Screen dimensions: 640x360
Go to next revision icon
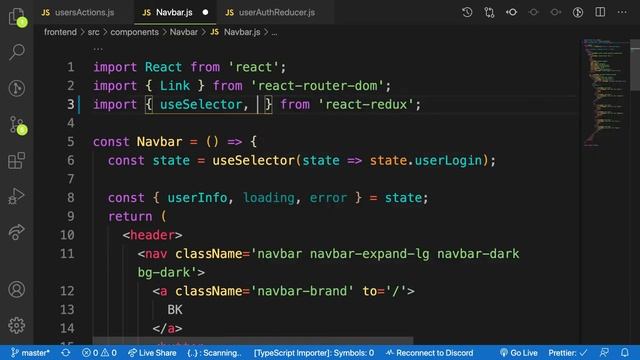click(x=556, y=12)
